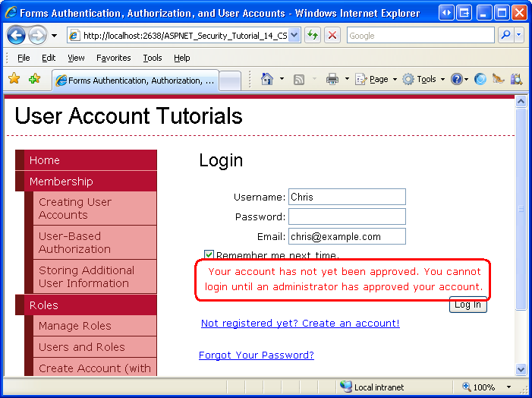Expand the address bar URL dropdown
This screenshot has height=398, width=532.
pyautogui.click(x=294, y=35)
